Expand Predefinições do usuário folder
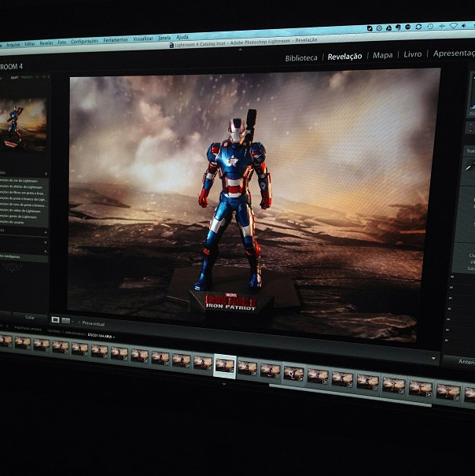Screen dimensions: 475x476 [x=12, y=222]
